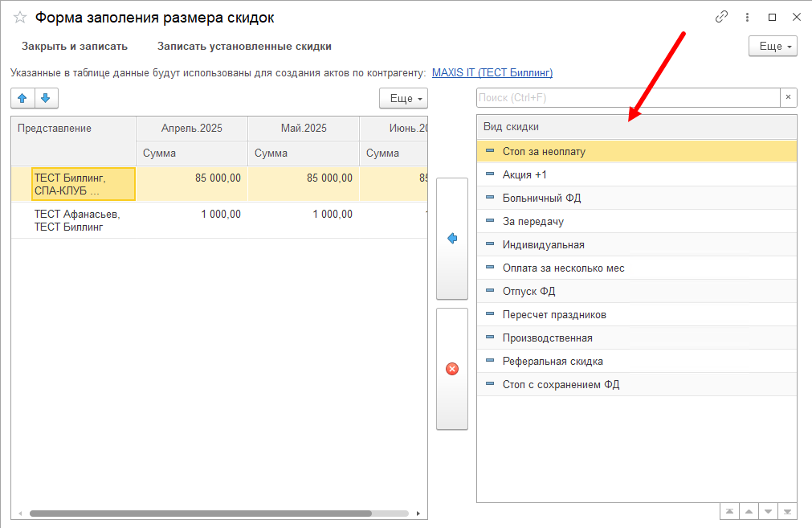Click the Апрель.2025 column header
Viewport: 812px width, 528px height.
point(192,128)
